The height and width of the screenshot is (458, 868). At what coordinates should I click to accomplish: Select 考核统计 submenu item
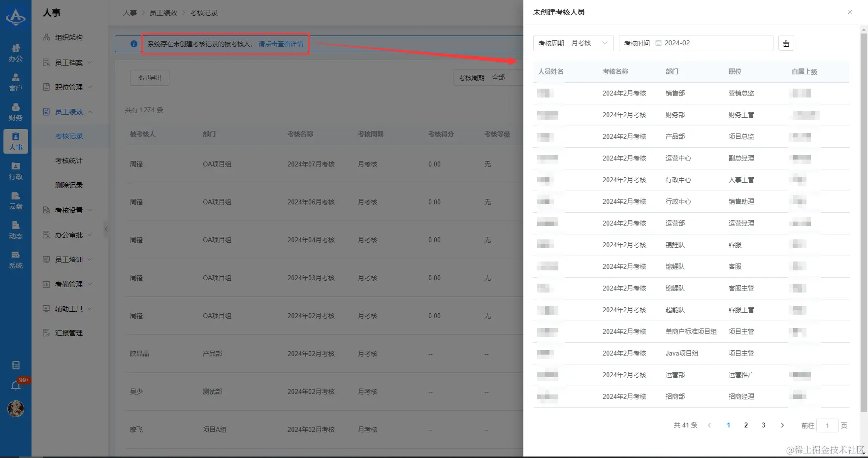click(69, 161)
